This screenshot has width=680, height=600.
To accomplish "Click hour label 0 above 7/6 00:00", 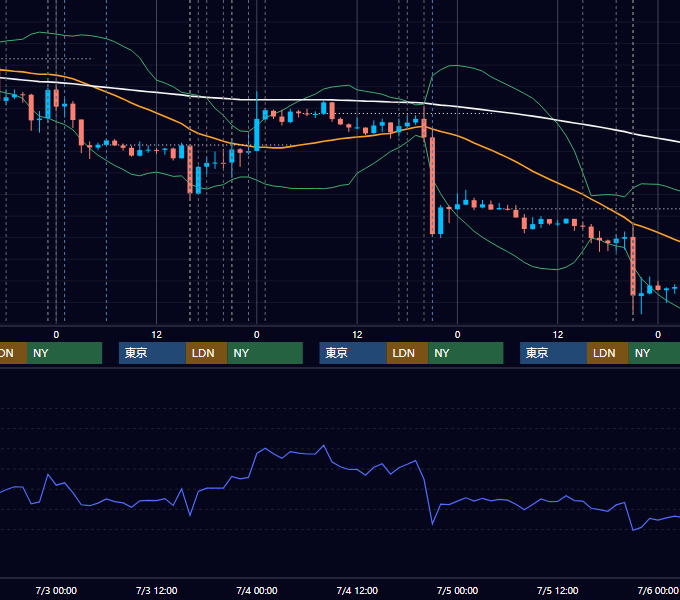I will point(658,335).
